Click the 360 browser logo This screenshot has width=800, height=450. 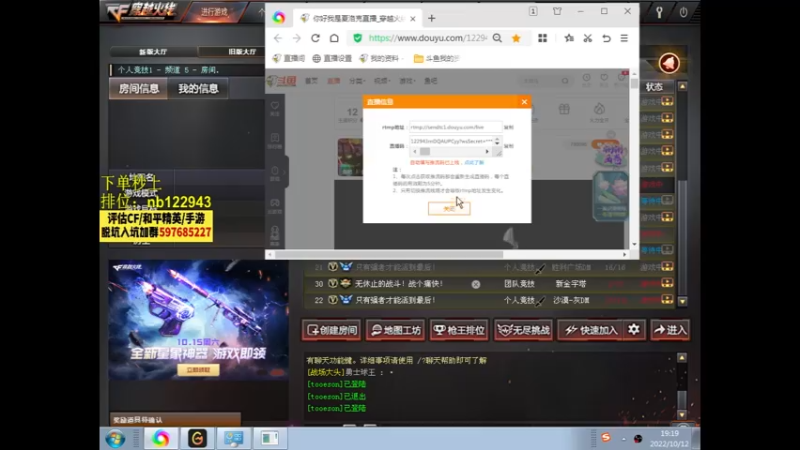pyautogui.click(x=279, y=18)
